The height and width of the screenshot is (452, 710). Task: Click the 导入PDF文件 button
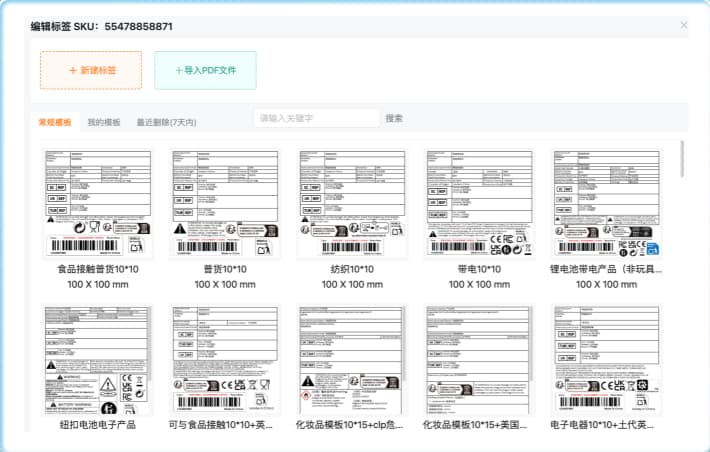pos(205,71)
